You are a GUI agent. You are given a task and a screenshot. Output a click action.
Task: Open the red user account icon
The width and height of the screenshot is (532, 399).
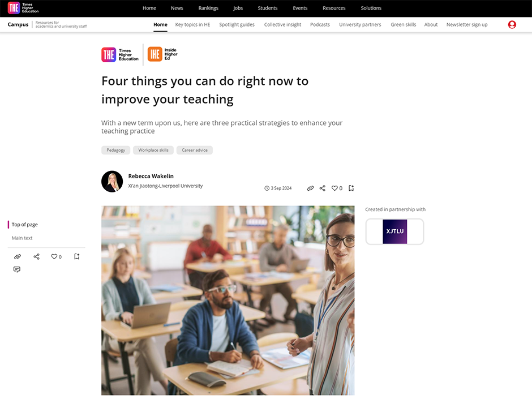[x=512, y=25]
